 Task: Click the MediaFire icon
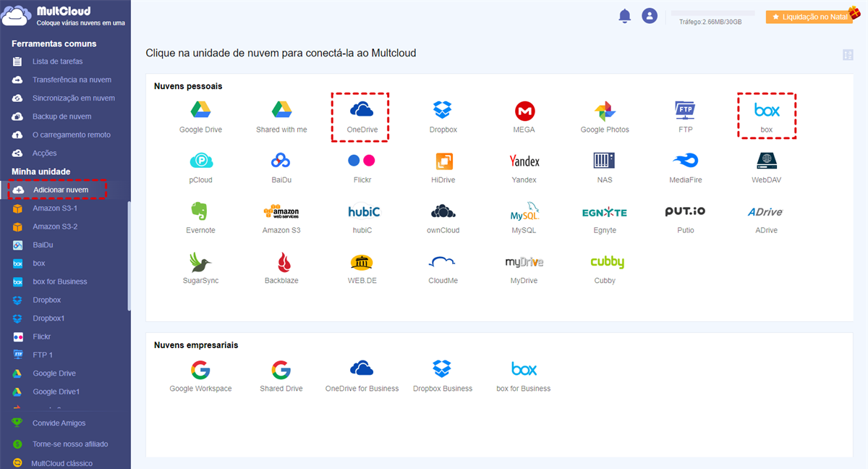click(x=685, y=161)
